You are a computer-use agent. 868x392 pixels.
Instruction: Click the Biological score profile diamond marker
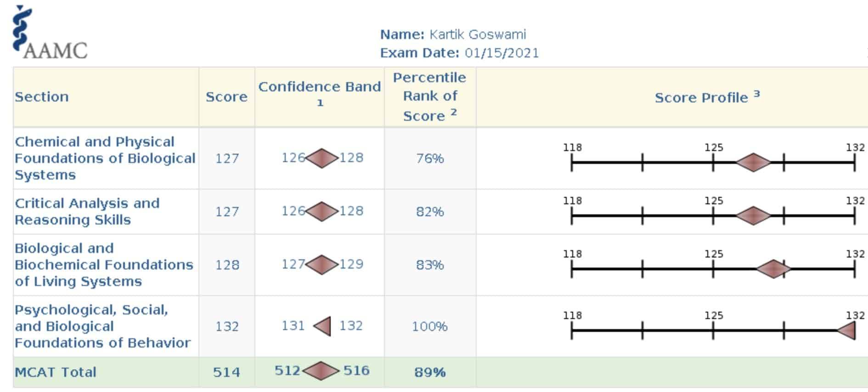773,269
